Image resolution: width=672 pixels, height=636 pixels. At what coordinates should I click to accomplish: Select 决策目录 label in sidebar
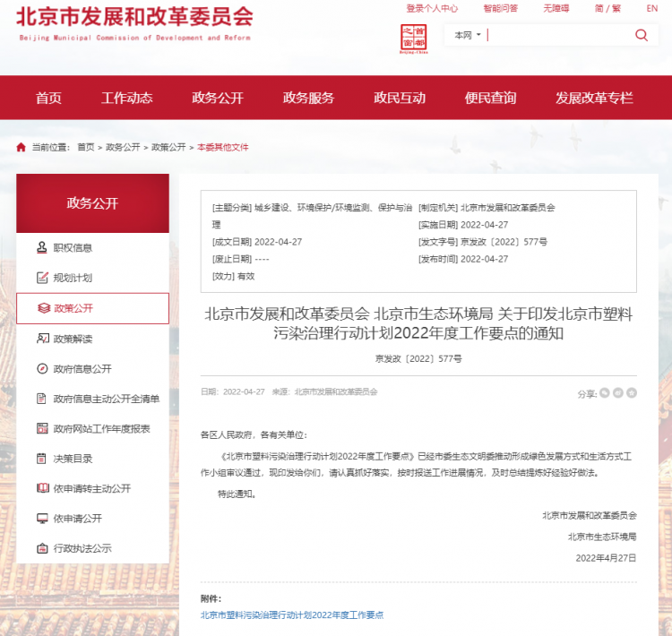(73, 459)
